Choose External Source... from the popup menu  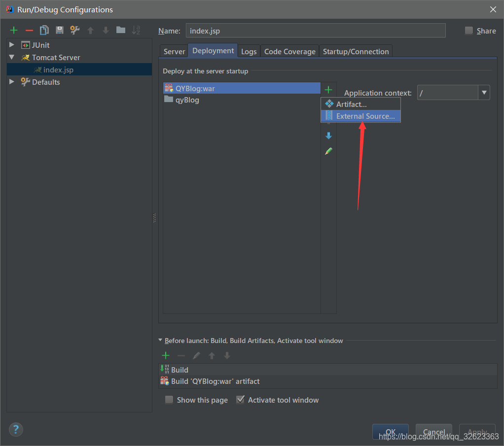click(x=360, y=116)
